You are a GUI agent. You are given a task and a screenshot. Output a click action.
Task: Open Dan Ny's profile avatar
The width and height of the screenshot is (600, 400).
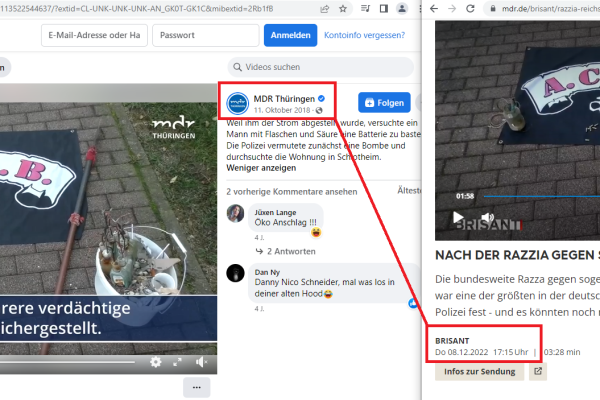[x=235, y=273]
